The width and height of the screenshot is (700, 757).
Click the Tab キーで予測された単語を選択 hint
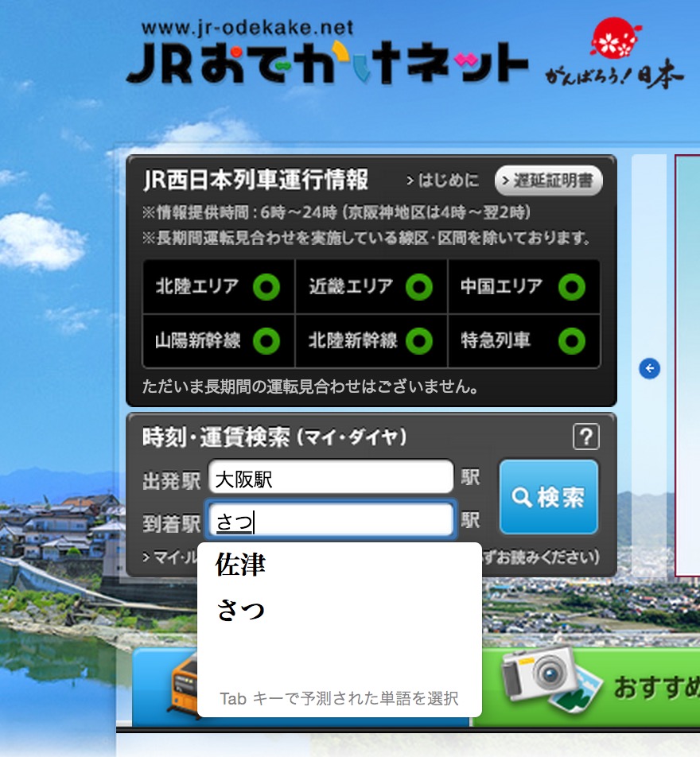point(339,698)
